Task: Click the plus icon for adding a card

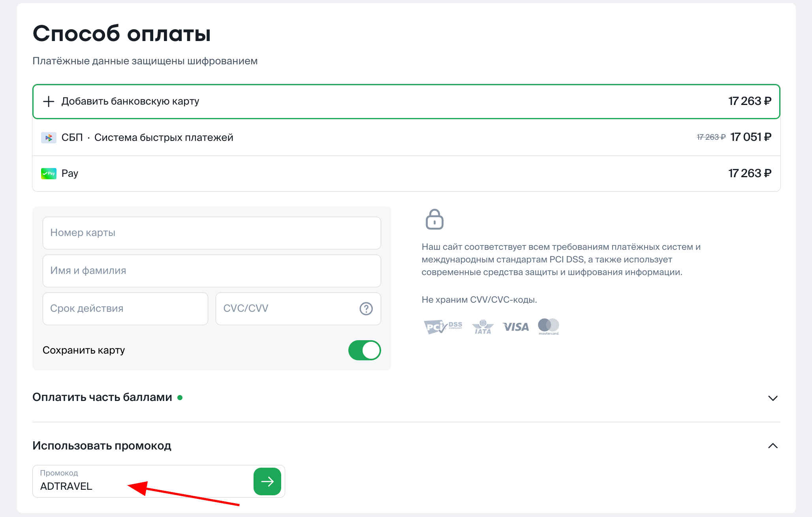Action: click(x=49, y=101)
